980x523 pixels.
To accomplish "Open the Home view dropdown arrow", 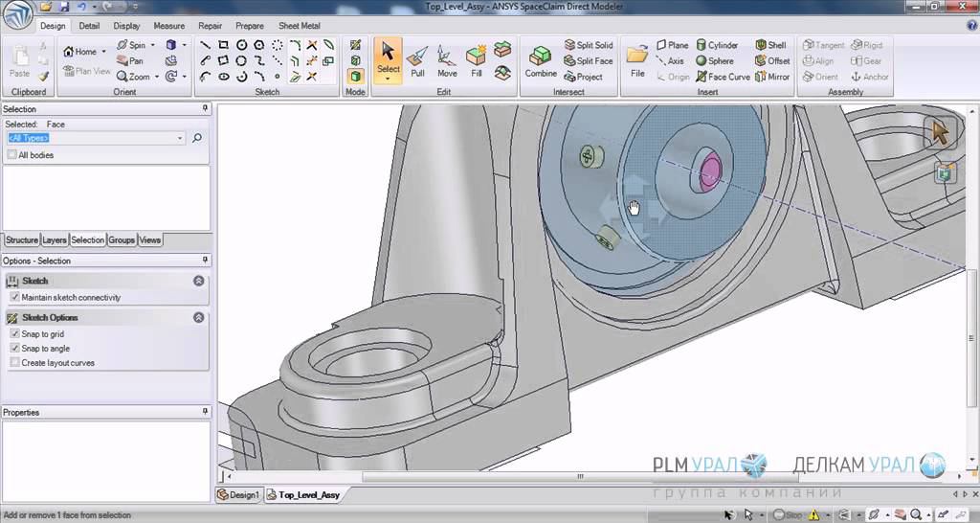I will pos(103,52).
